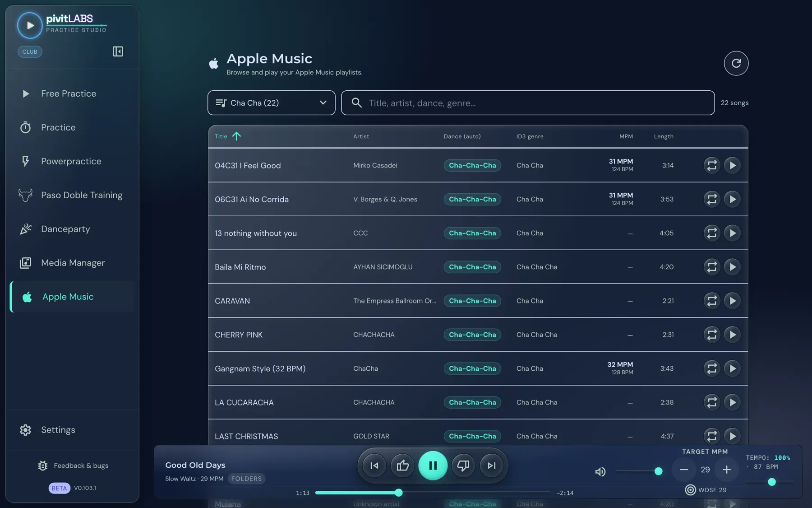
Task: Play CARAVAN track
Action: [x=732, y=301]
